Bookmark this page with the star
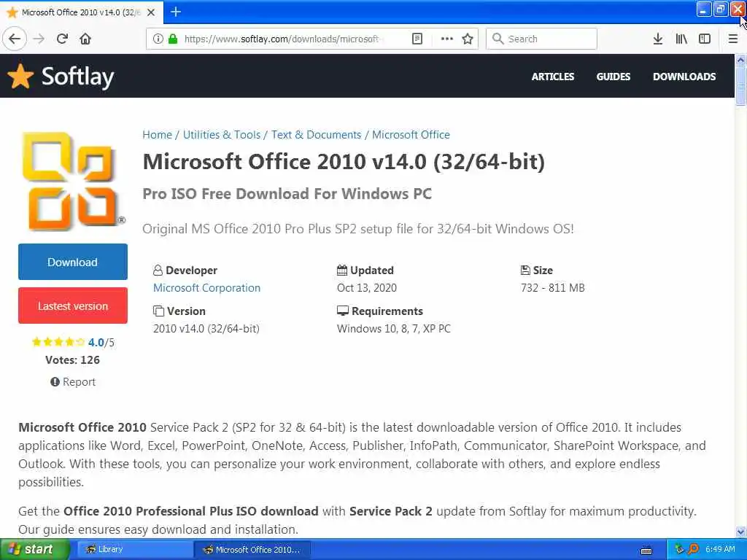 [468, 39]
